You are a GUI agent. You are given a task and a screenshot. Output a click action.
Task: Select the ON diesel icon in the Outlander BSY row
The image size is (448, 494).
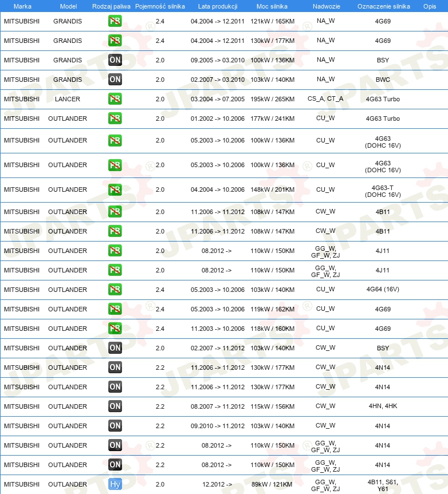tap(115, 348)
